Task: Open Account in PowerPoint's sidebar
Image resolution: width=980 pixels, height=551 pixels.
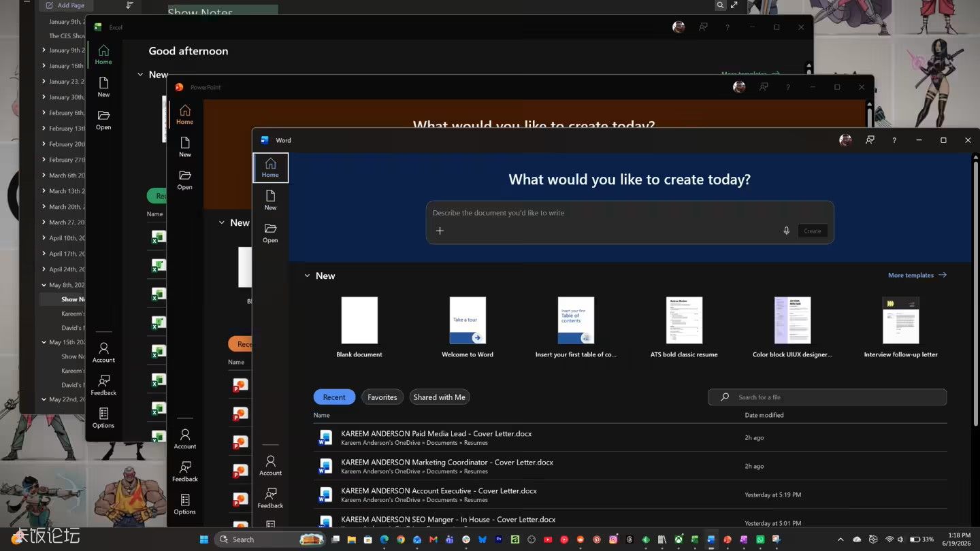Action: (185, 439)
